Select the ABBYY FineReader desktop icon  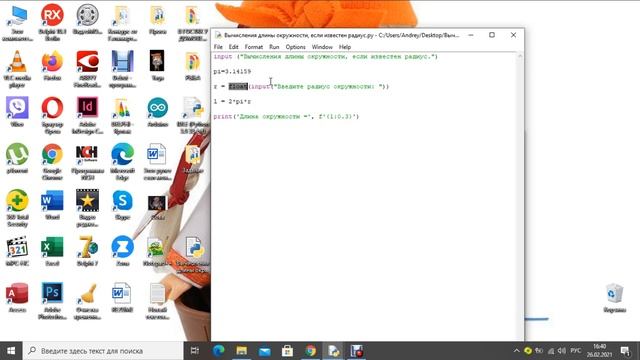(x=87, y=69)
